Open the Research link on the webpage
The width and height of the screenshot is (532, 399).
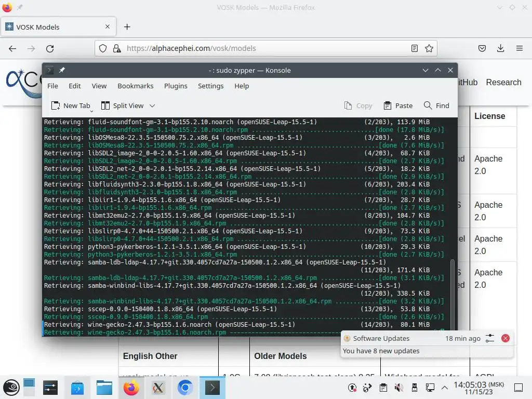(503, 83)
